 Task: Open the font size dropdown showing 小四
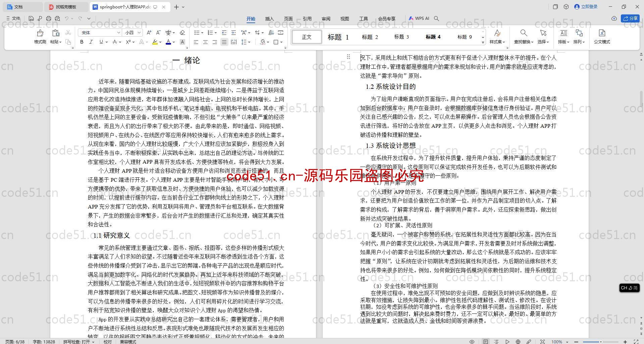[139, 33]
